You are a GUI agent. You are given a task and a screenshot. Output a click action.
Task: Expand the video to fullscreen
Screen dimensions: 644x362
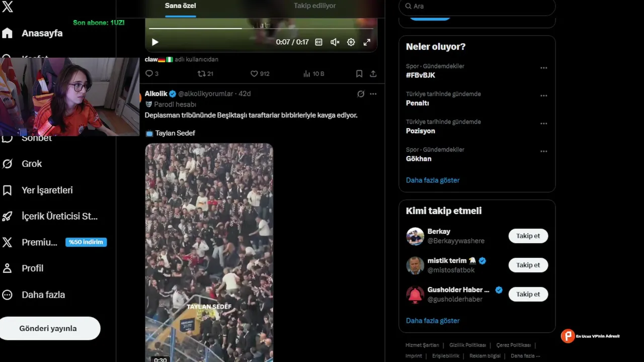click(x=367, y=42)
